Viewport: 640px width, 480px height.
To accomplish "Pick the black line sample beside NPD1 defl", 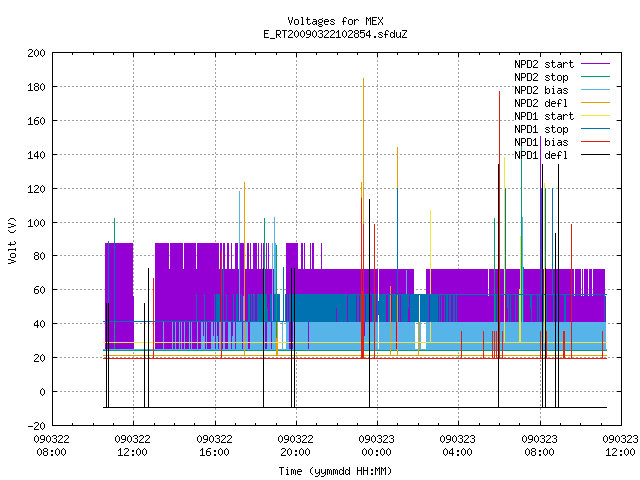I will [596, 155].
